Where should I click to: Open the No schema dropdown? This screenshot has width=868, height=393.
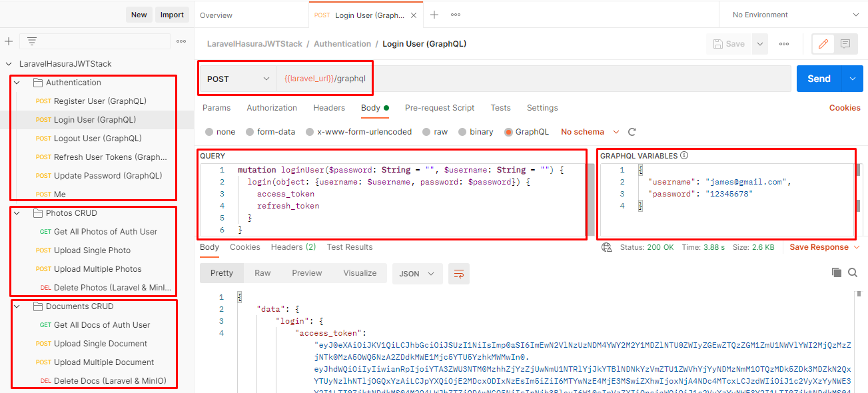pyautogui.click(x=590, y=132)
